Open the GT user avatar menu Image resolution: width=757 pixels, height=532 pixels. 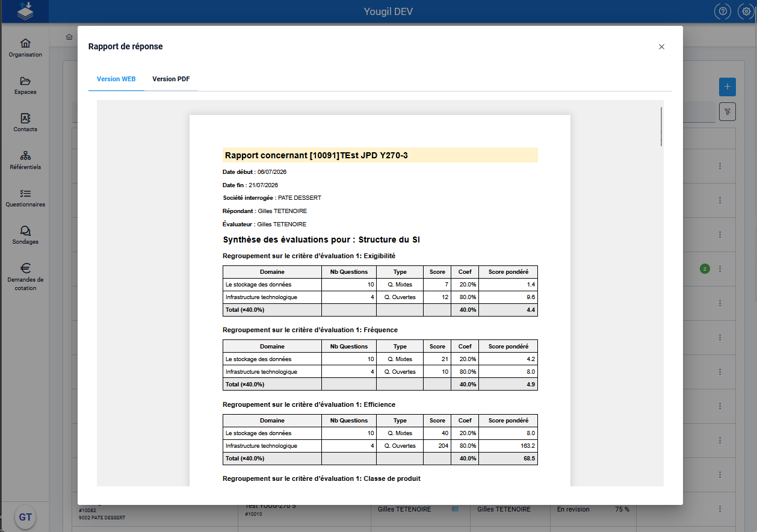pyautogui.click(x=25, y=517)
